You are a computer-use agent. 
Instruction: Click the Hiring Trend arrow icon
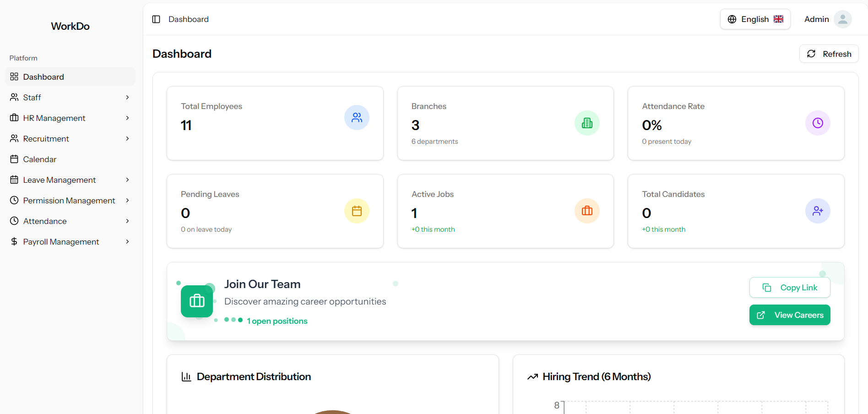[532, 376]
